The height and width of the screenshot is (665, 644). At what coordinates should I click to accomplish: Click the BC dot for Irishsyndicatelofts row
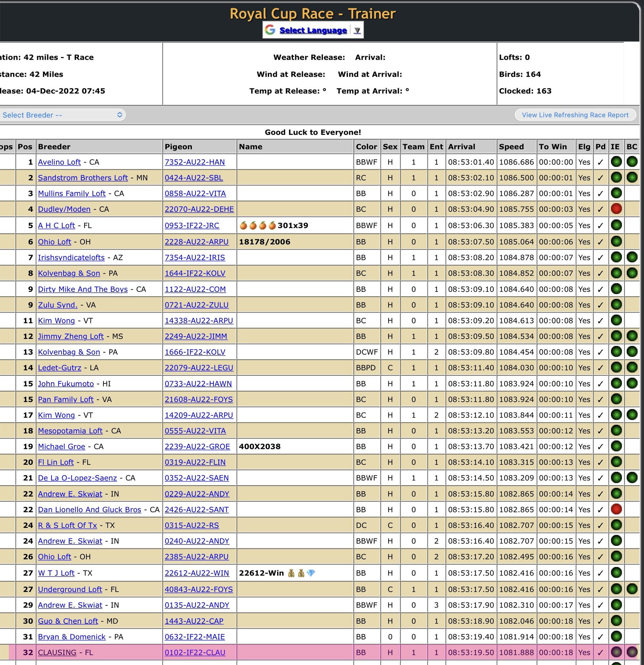click(632, 257)
